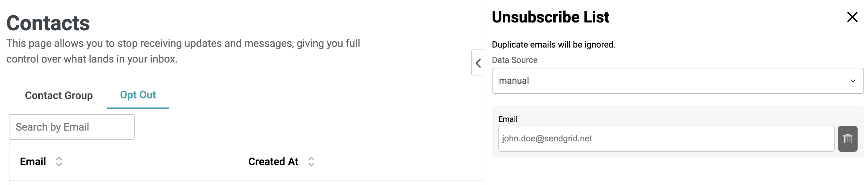Click the john.doe@sendgrid.net email input

click(x=666, y=139)
